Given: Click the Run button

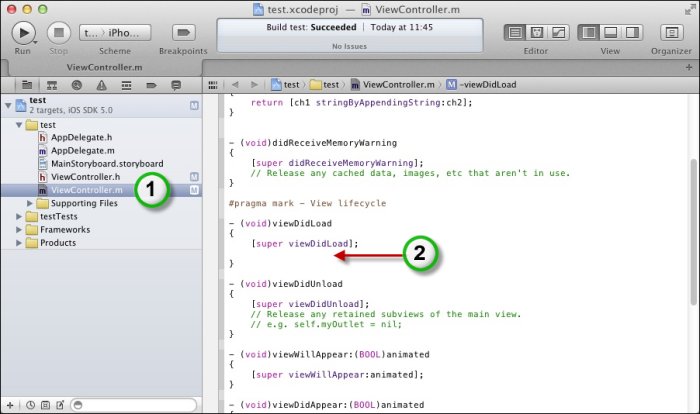Looking at the screenshot, I should pos(23,33).
